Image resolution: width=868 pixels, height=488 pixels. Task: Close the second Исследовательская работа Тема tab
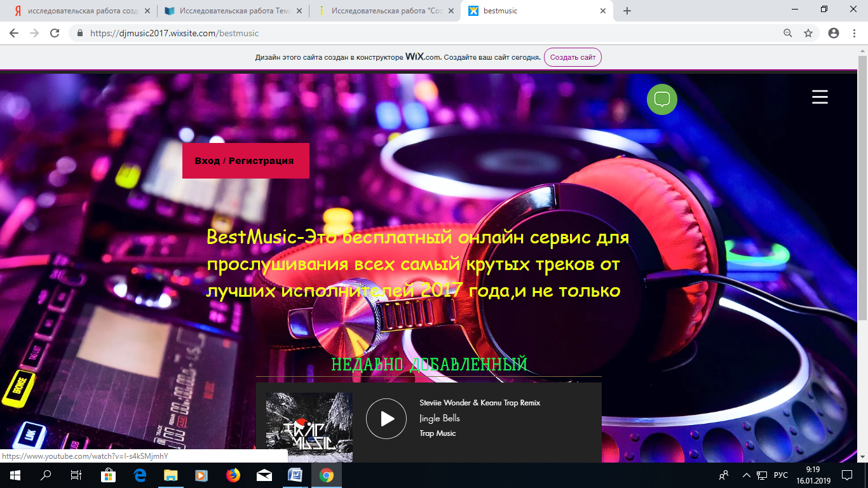point(299,11)
